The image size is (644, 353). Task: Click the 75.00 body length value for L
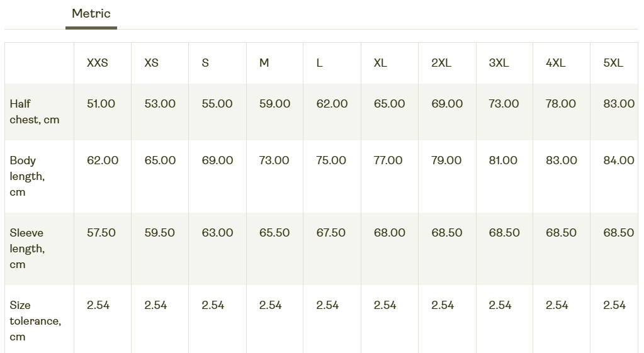tap(331, 160)
